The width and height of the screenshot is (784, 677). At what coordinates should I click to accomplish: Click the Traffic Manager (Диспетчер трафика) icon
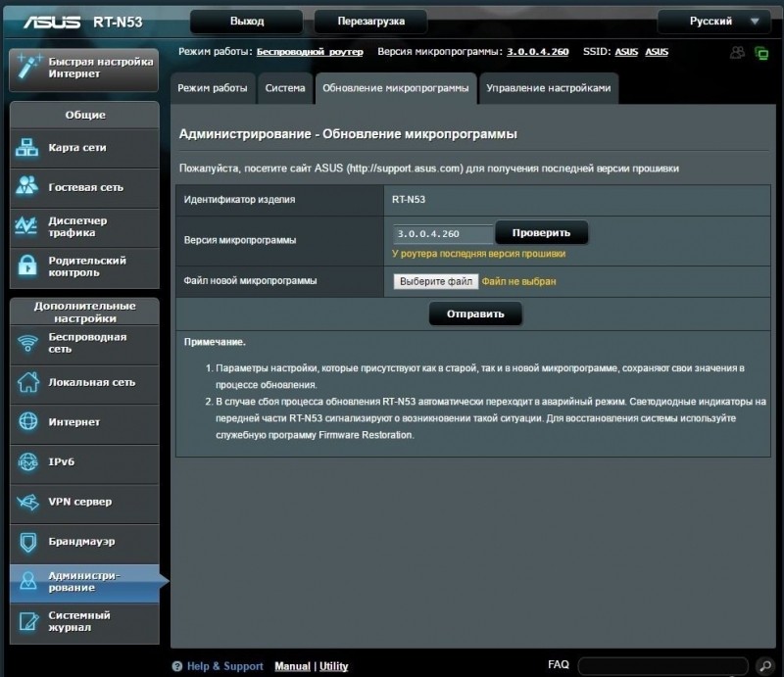tap(26, 226)
